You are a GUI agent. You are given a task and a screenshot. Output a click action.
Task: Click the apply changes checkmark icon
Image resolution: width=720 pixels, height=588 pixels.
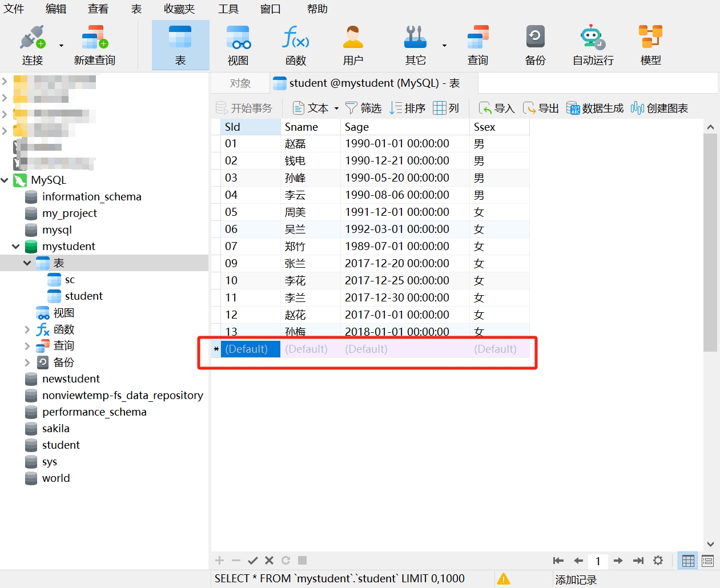(x=253, y=561)
